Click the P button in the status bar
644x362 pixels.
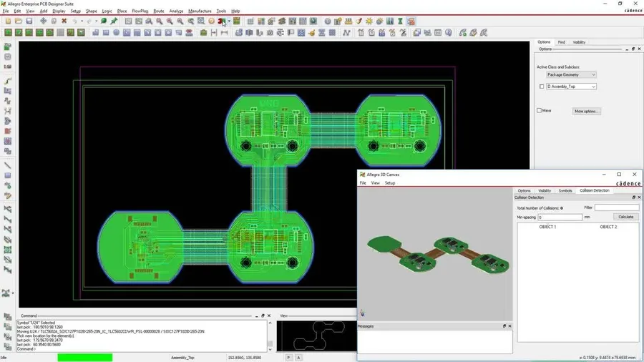click(x=289, y=358)
